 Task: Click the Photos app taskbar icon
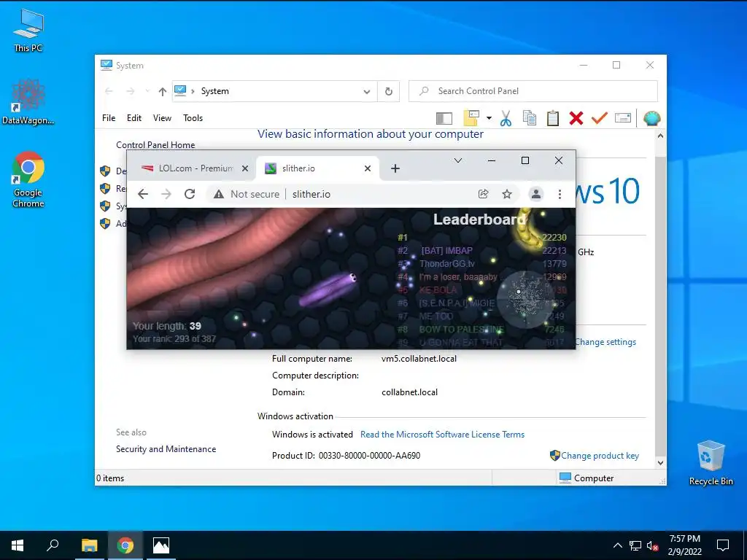point(161,545)
